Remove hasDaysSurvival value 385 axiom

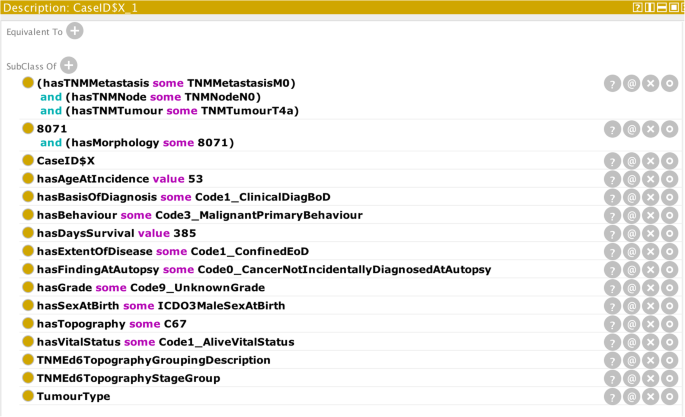(x=650, y=234)
